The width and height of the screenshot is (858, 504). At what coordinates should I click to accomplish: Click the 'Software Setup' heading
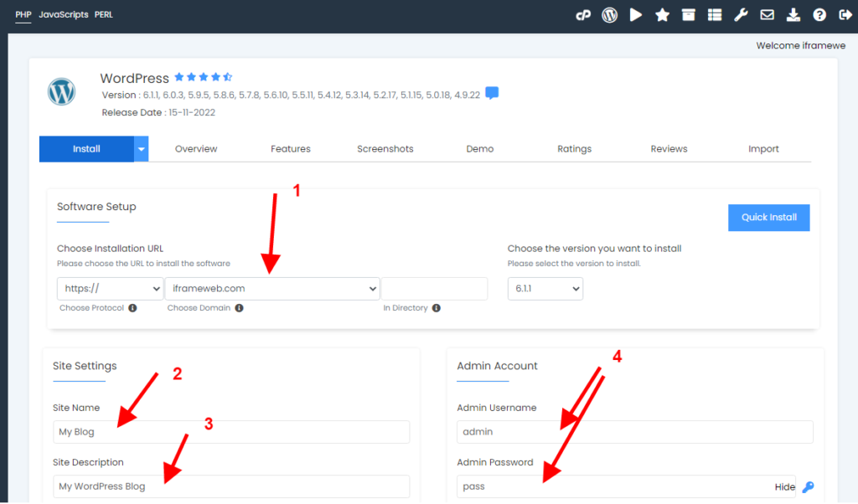(x=96, y=207)
